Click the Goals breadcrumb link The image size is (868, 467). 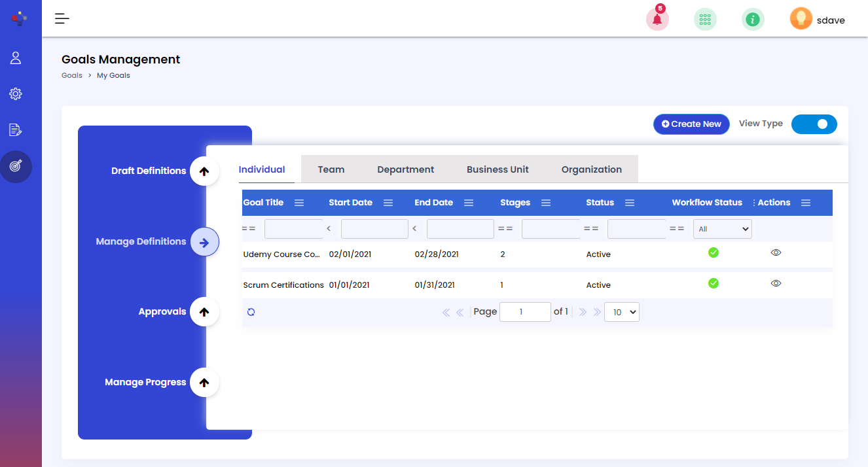tap(71, 75)
